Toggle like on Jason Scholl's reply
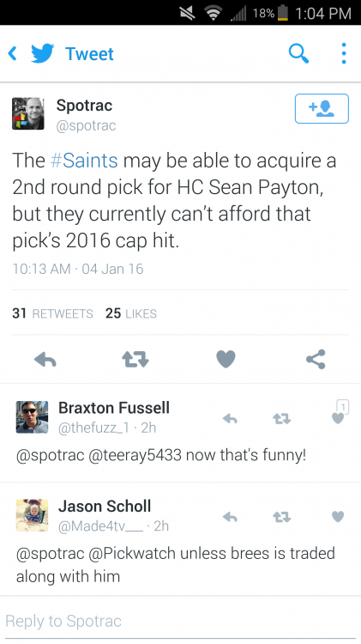 click(x=338, y=516)
